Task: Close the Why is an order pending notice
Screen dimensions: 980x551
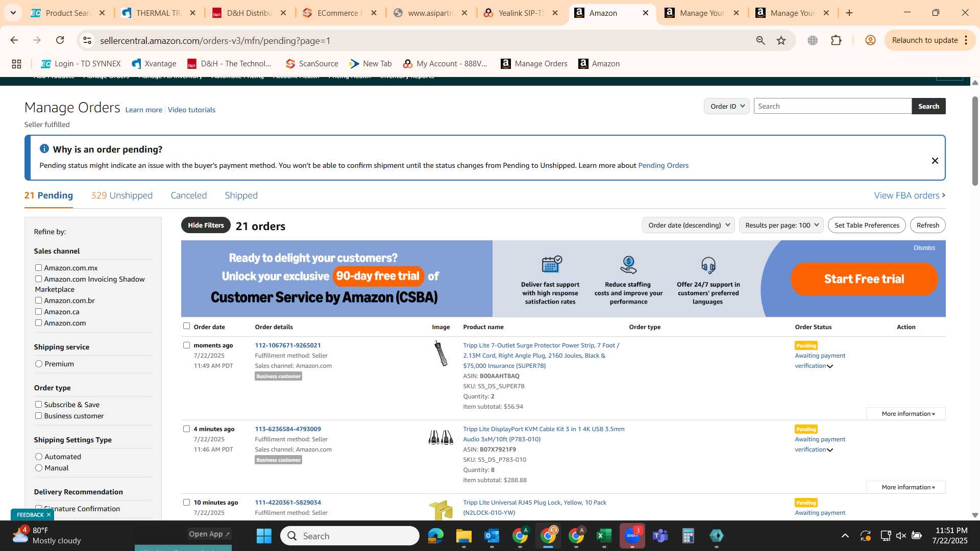Action: coord(935,161)
